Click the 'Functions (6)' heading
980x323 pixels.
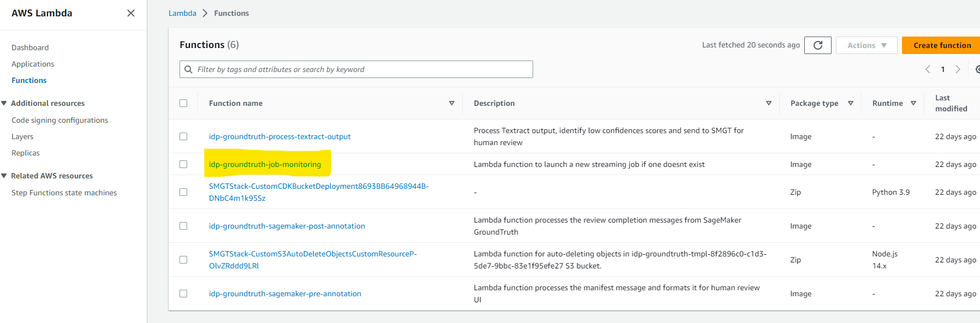click(x=209, y=45)
